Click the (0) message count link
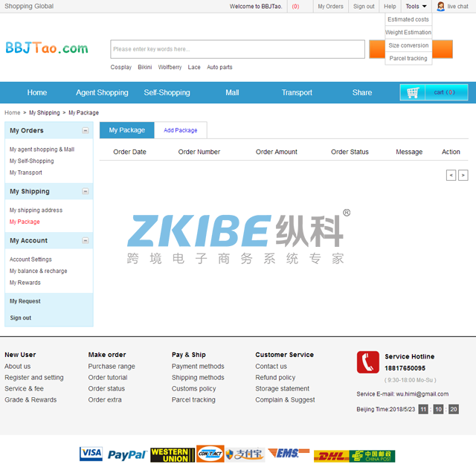476x473 pixels. [295, 7]
